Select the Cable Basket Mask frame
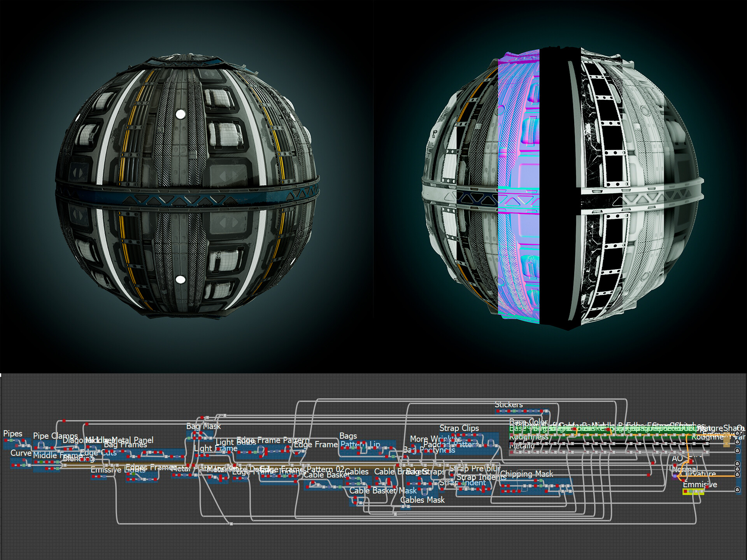This screenshot has width=747, height=560. click(x=383, y=491)
